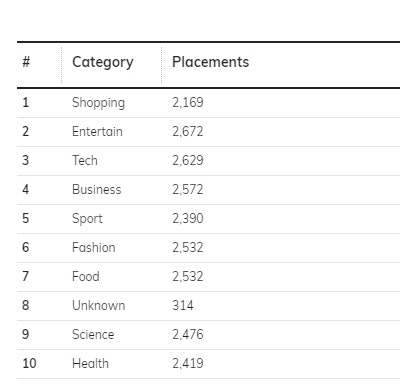
Task: Click the 2,169 placements value
Action: click(x=188, y=102)
